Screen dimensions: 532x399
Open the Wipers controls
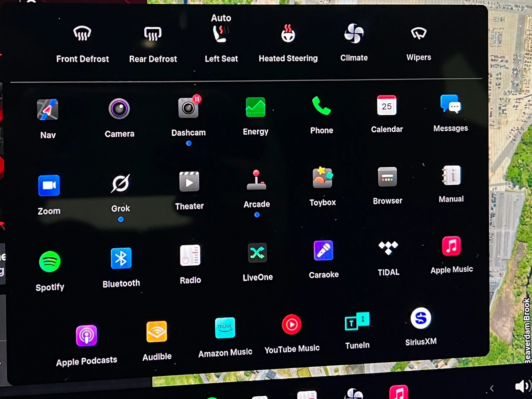coord(419,33)
